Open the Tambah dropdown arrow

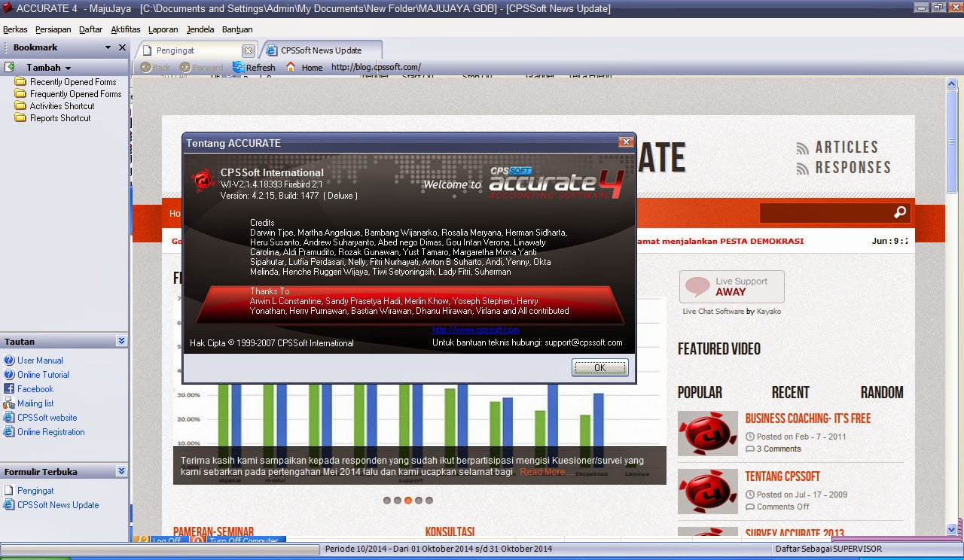[x=69, y=68]
